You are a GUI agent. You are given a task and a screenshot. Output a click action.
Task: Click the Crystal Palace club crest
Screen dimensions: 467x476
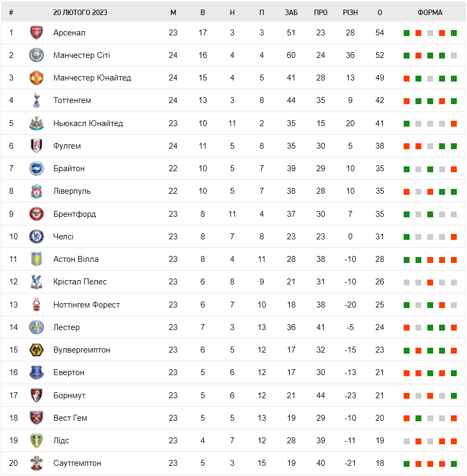click(36, 282)
